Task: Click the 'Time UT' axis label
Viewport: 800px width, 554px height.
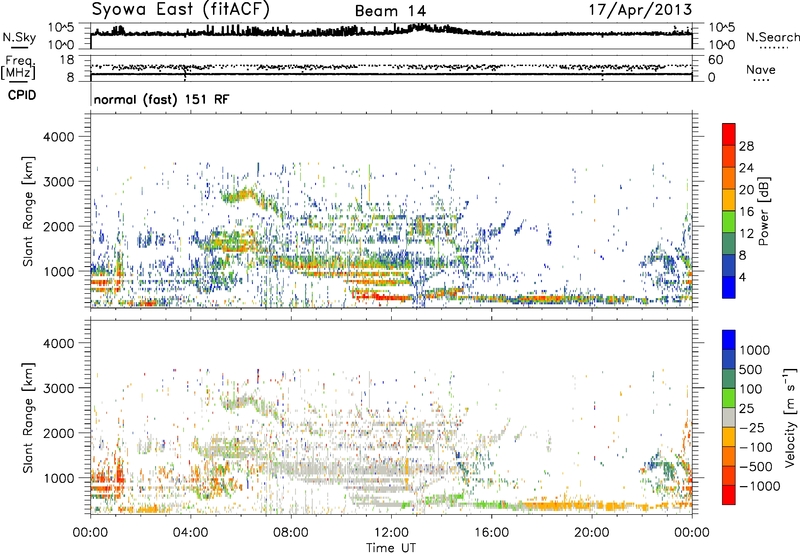Action: [x=391, y=548]
